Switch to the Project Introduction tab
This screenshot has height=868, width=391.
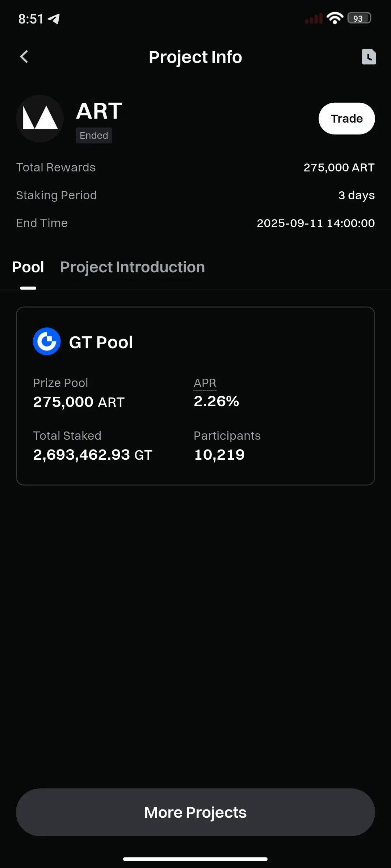pos(133,267)
